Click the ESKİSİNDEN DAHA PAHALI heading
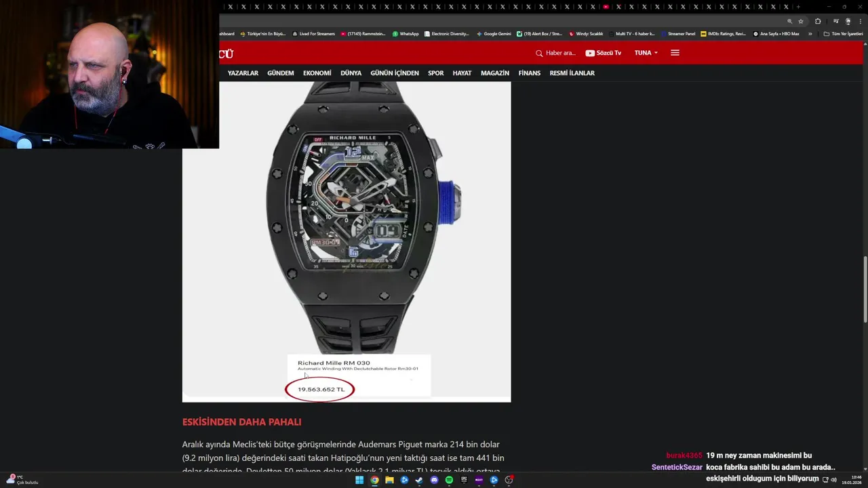This screenshot has height=488, width=868. (241, 422)
